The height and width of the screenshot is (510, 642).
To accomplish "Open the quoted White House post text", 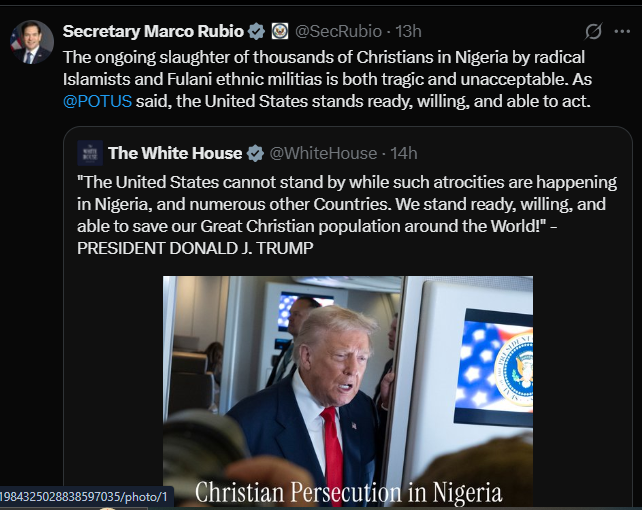I will (x=347, y=215).
